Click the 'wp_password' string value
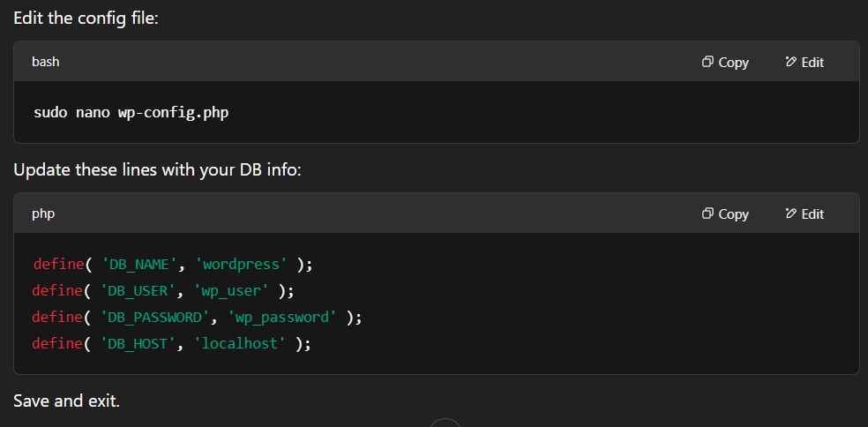This screenshot has height=427, width=868. (286, 318)
